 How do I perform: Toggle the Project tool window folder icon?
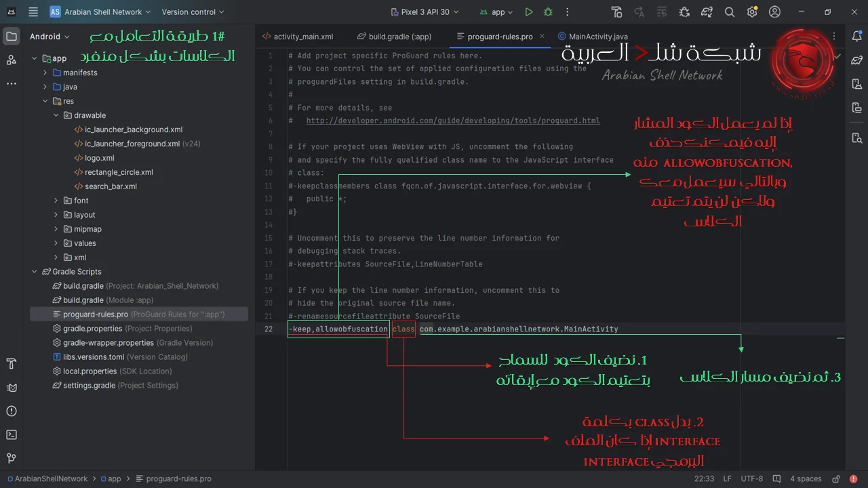[x=12, y=37]
